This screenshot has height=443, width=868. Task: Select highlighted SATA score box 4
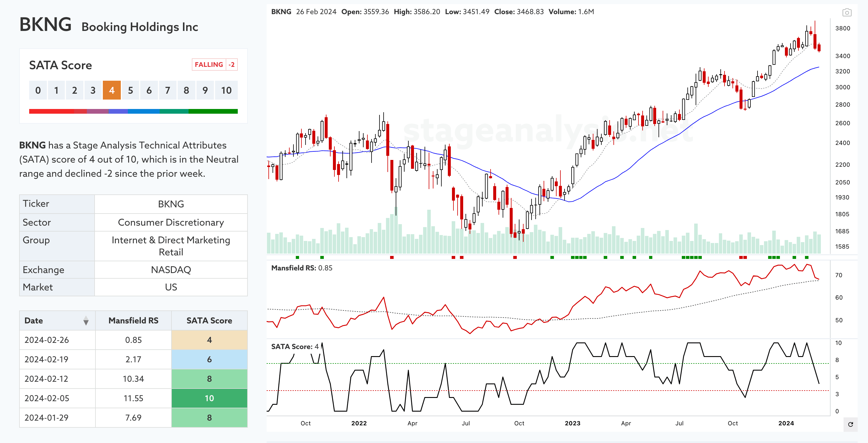pos(112,90)
